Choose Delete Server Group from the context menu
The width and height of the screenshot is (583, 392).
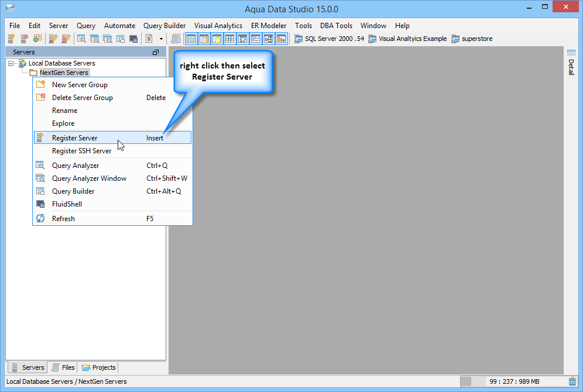coord(112,98)
